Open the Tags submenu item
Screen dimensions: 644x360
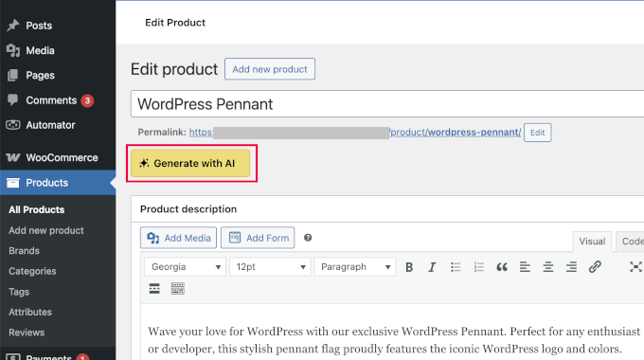pyautogui.click(x=19, y=292)
